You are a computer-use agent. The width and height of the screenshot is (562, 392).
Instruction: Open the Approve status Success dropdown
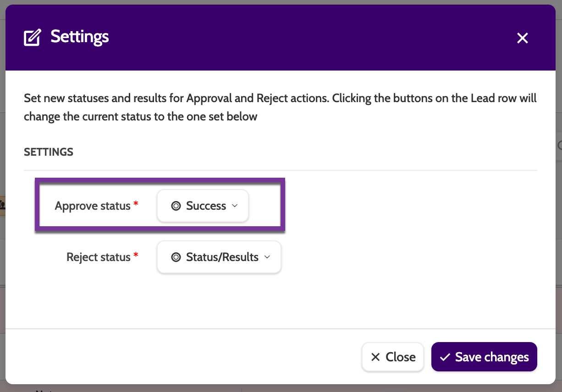pyautogui.click(x=203, y=206)
